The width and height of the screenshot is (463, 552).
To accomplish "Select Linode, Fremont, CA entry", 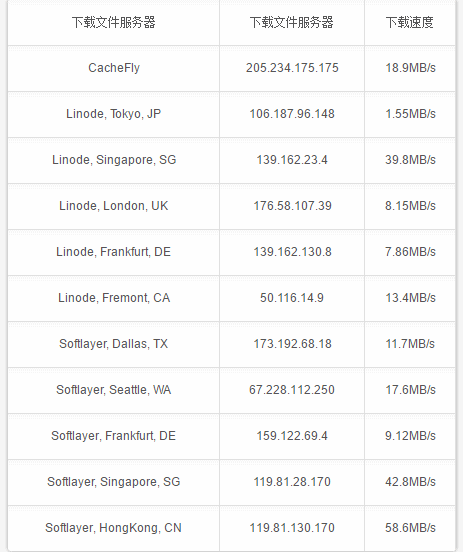I will [x=114, y=298].
